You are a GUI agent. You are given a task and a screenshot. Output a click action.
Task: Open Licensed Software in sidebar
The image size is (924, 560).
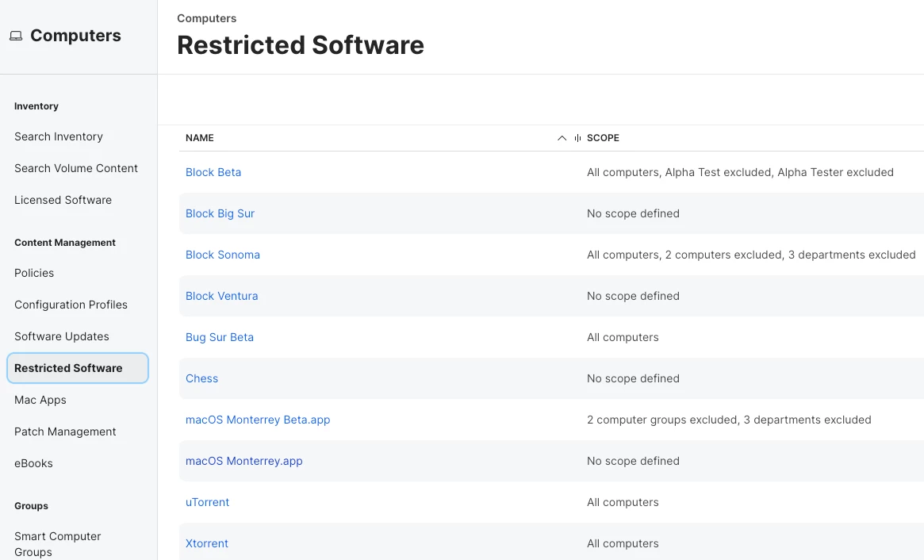63,201
